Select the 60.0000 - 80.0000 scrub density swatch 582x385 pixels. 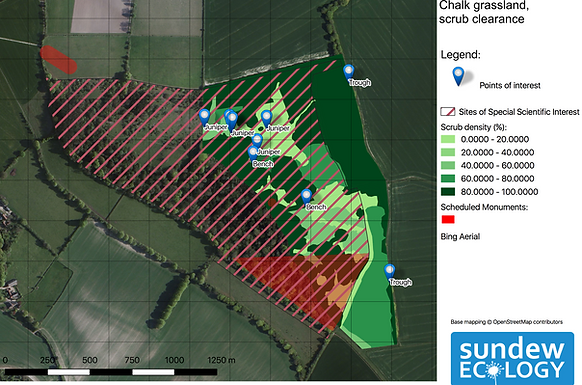click(448, 179)
